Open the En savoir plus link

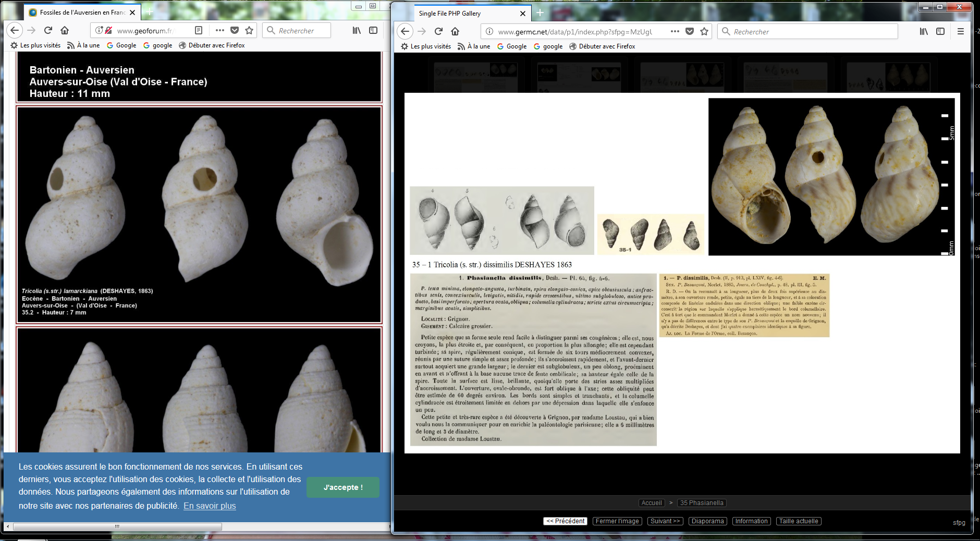click(x=210, y=506)
